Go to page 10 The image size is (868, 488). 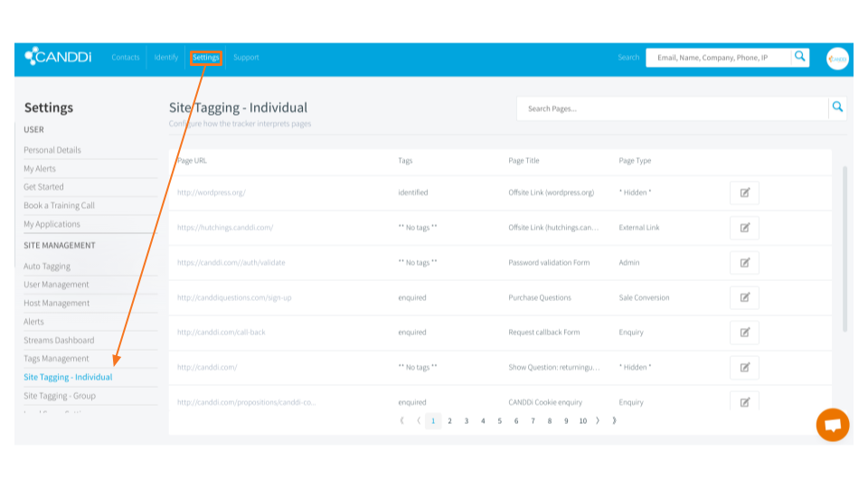click(583, 420)
